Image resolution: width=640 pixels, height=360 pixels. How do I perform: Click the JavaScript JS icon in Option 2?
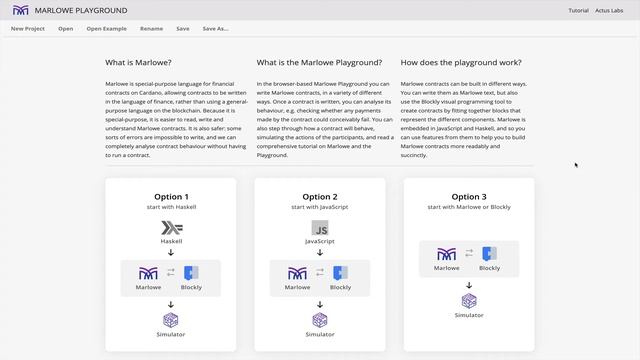point(320,228)
